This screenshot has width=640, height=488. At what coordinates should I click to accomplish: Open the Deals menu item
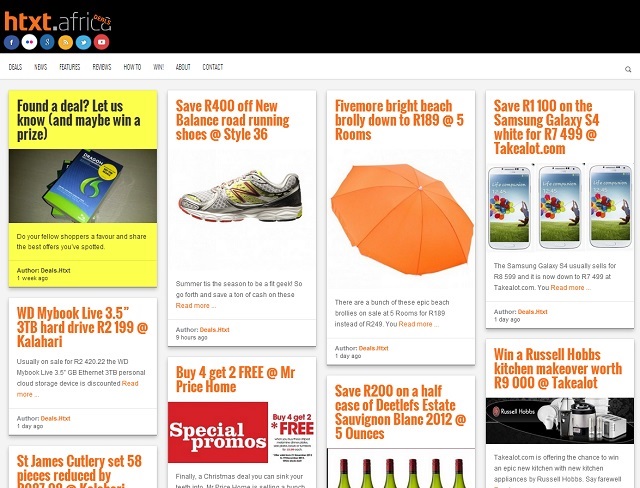[x=15, y=67]
